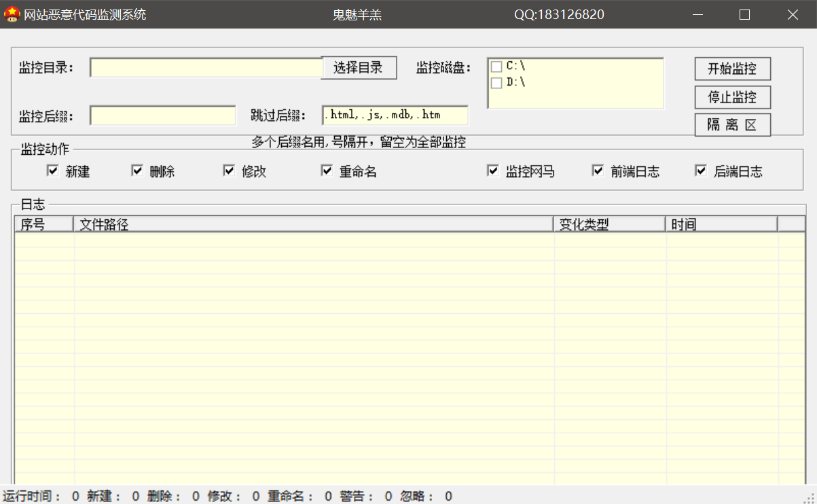
Task: Click the hint text 多个后缀名用,号隔开
Action: pos(359,142)
